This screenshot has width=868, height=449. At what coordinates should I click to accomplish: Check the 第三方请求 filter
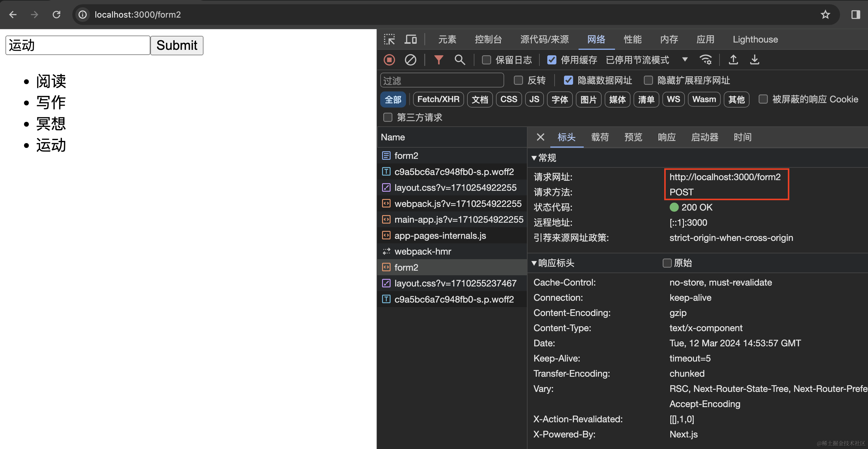pos(388,117)
